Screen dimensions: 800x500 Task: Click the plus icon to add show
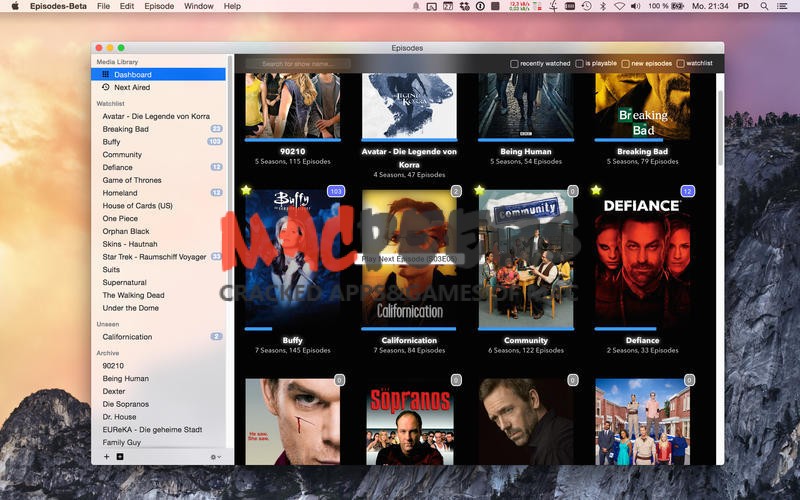pos(107,457)
